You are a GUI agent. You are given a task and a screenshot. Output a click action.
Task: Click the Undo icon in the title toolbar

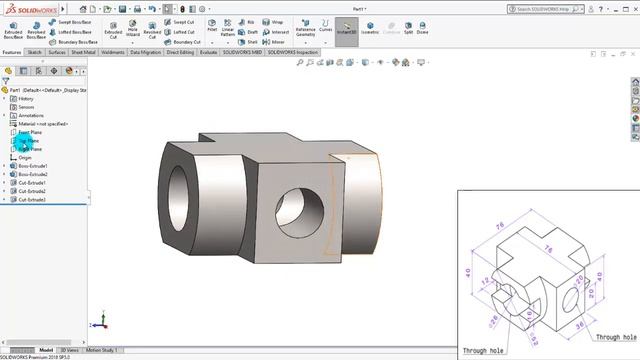point(152,9)
